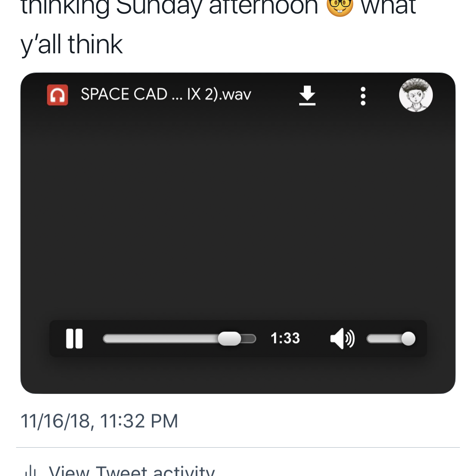The image size is (476, 476).
Task: Pause the audio playback
Action: click(x=74, y=338)
